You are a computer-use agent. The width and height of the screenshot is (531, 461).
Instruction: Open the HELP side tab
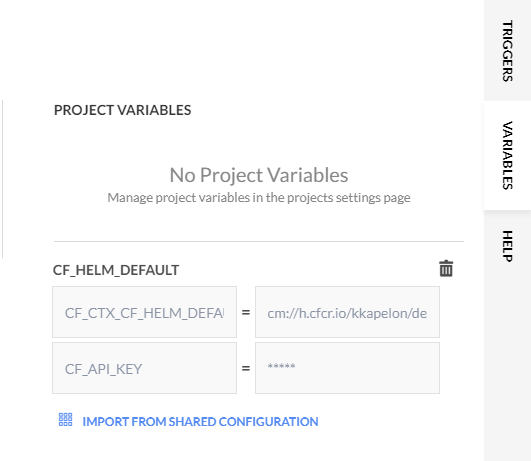(507, 246)
